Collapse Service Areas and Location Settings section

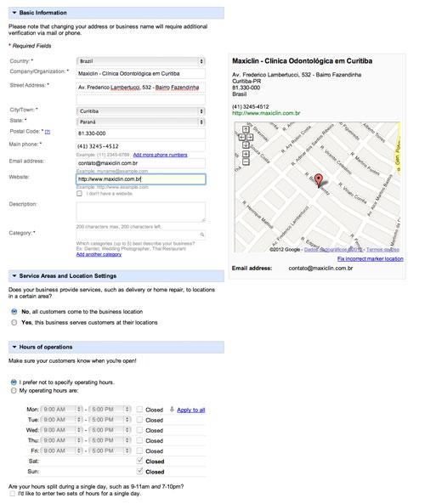tap(14, 275)
